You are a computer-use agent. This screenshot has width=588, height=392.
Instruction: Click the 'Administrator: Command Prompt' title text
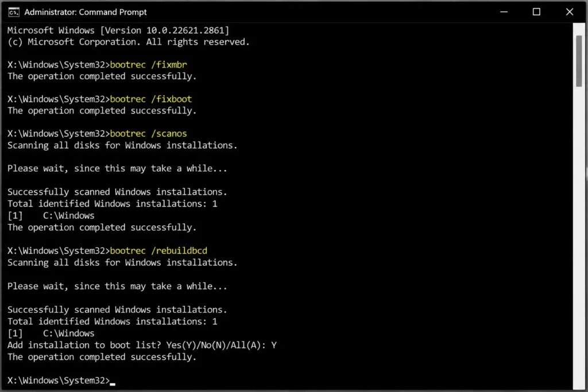click(x=86, y=13)
